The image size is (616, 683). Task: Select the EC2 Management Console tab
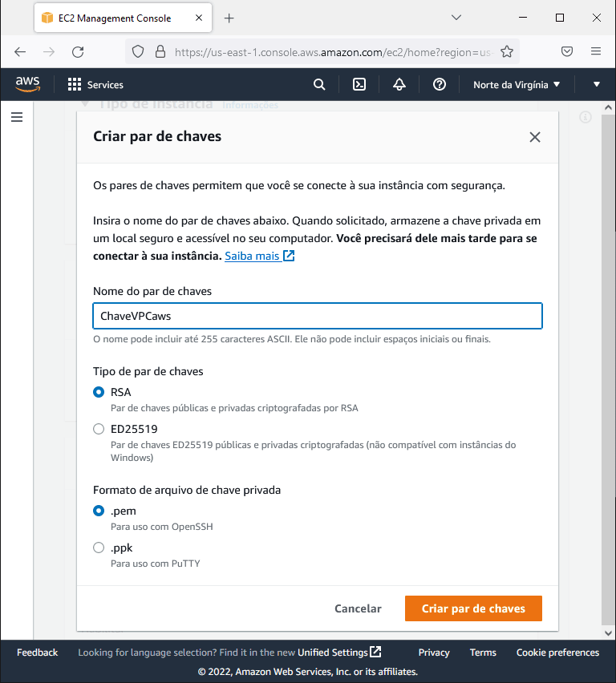coord(123,18)
